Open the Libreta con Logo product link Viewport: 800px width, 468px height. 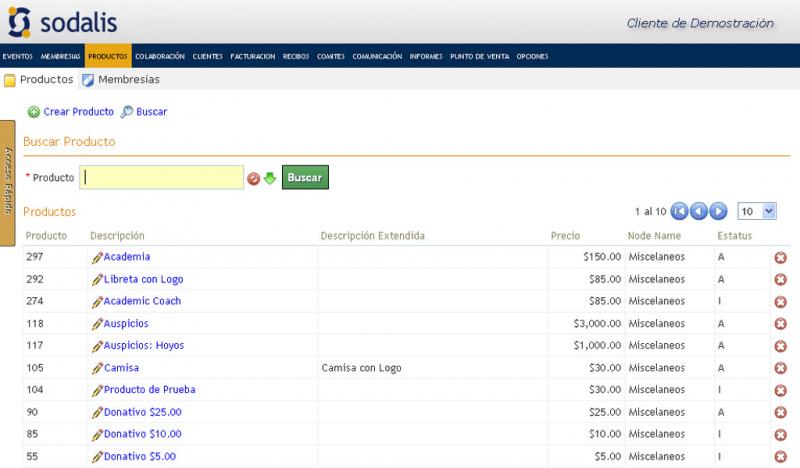pos(143,280)
